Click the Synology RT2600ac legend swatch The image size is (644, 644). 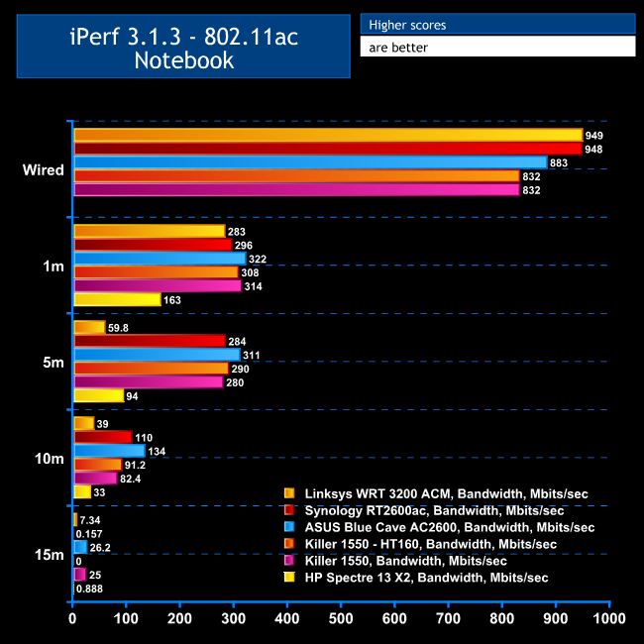click(289, 510)
